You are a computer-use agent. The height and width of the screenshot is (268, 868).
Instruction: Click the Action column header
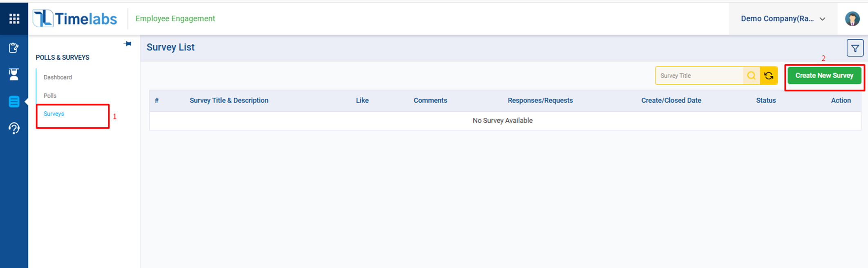coord(841,101)
